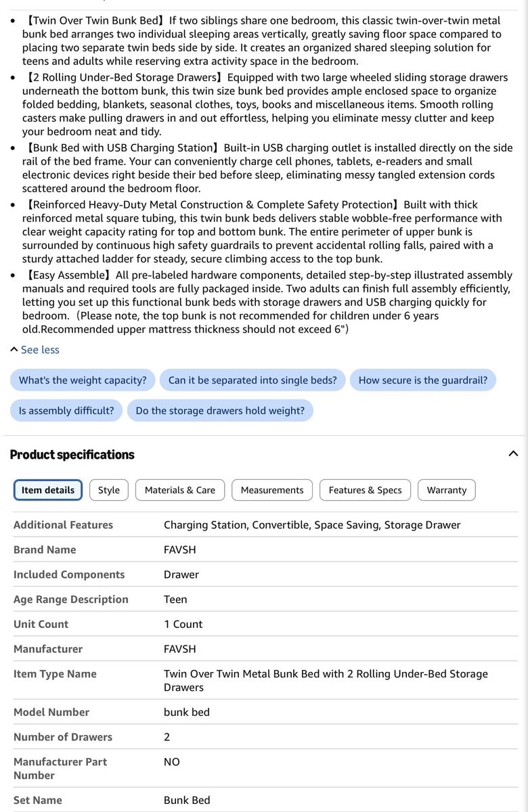Click the Number of Drawers row
Screen dimensions: 528x812
[264, 737]
